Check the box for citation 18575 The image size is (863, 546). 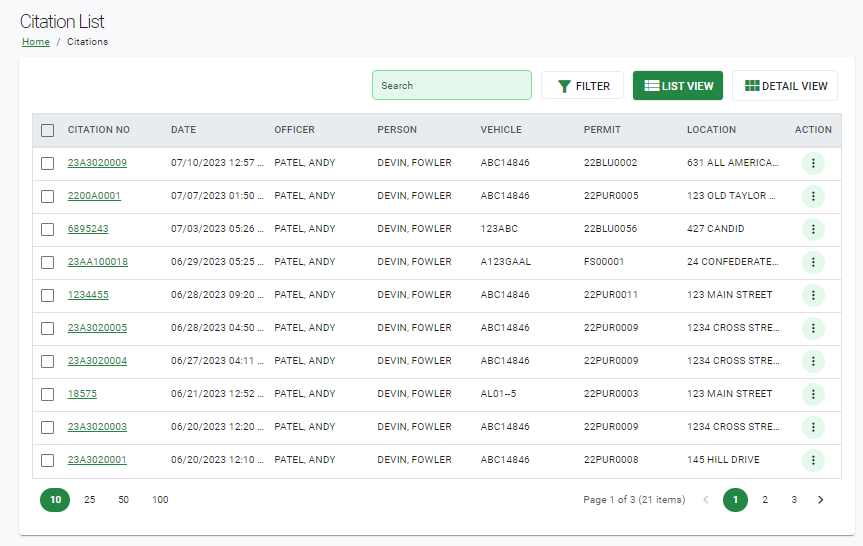(x=48, y=395)
